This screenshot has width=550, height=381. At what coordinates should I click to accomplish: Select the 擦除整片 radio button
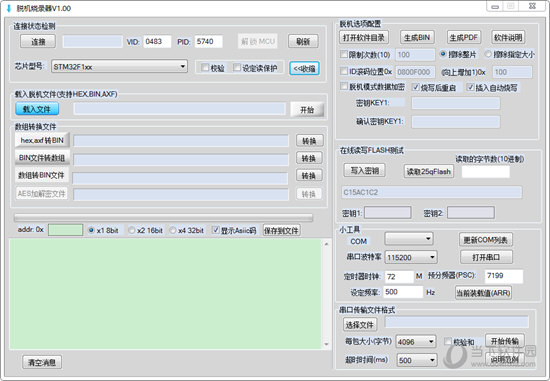[x=443, y=54]
